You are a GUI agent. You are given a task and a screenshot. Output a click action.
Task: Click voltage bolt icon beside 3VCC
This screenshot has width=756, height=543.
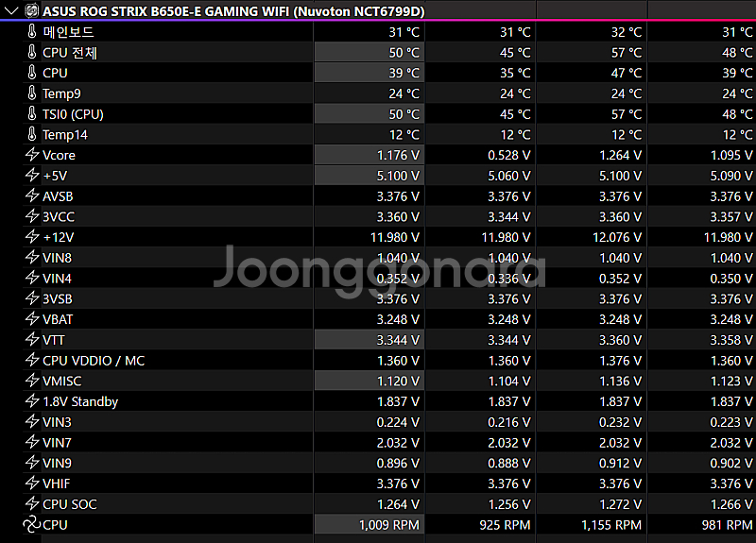click(x=32, y=216)
